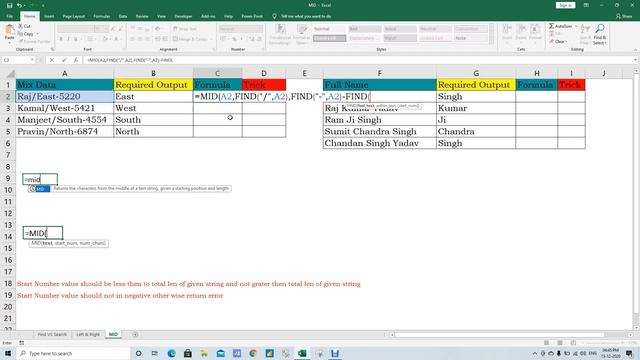This screenshot has height=360, width=640.
Task: Switch to Left & Right sheet
Action: click(88, 334)
